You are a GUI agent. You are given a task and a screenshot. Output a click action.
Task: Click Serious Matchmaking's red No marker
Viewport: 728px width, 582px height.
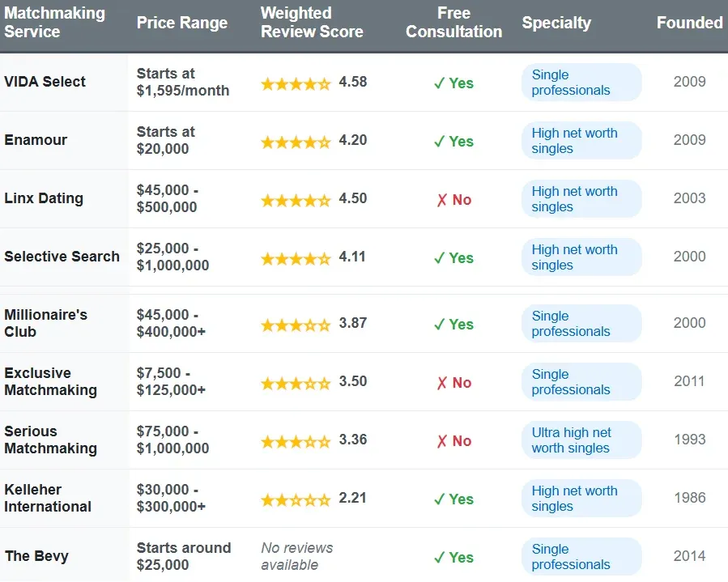click(453, 441)
